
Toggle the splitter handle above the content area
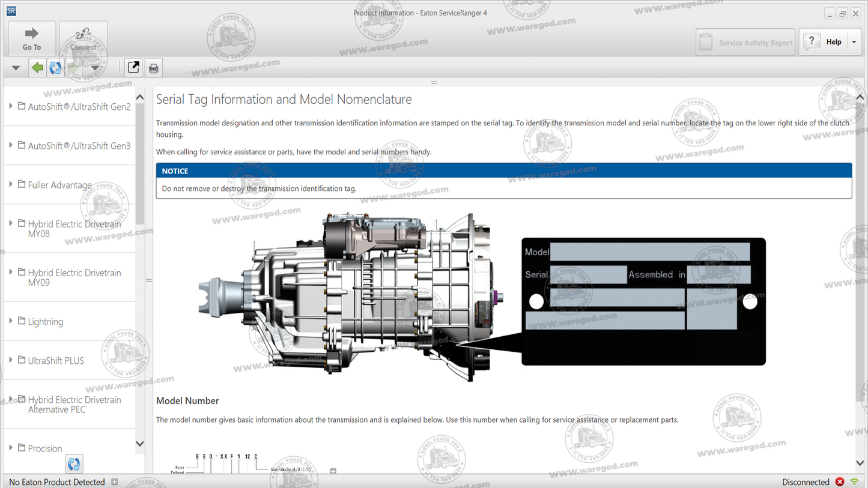[432, 82]
